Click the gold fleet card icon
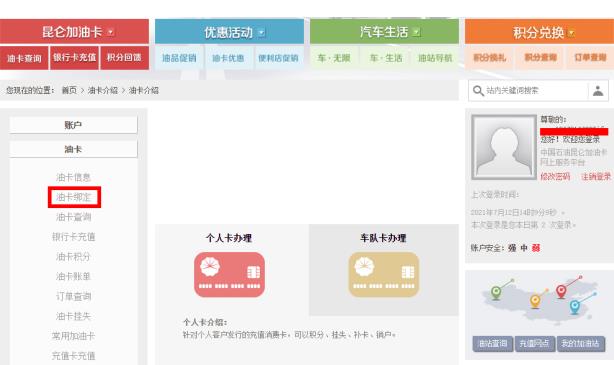Screen dimensions: 614x365 pyautogui.click(x=384, y=275)
